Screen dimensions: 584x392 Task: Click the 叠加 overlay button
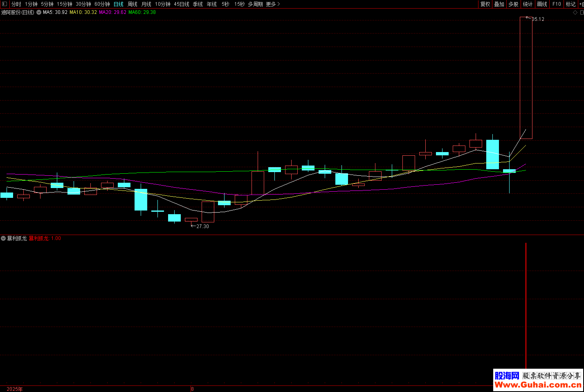click(x=499, y=4)
